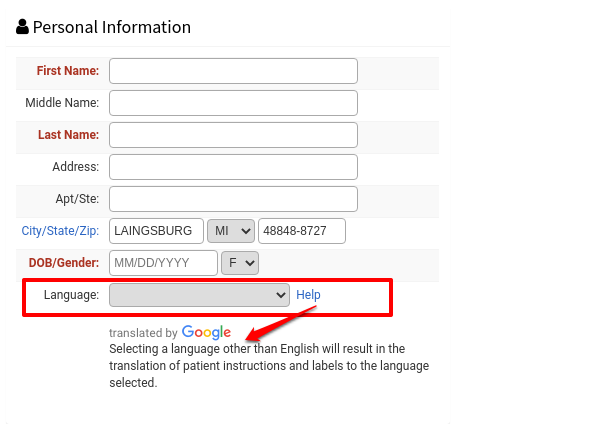Open the MI state dropdown

pyautogui.click(x=231, y=231)
